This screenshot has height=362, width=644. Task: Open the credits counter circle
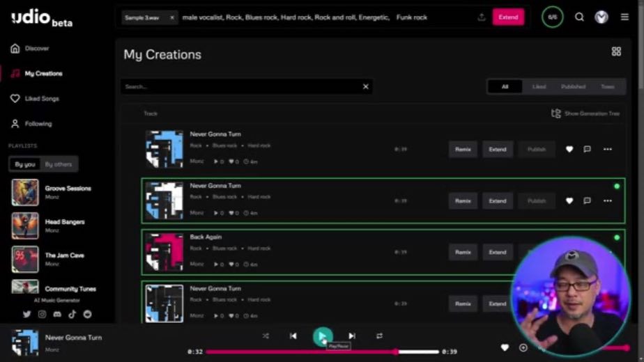coord(553,17)
